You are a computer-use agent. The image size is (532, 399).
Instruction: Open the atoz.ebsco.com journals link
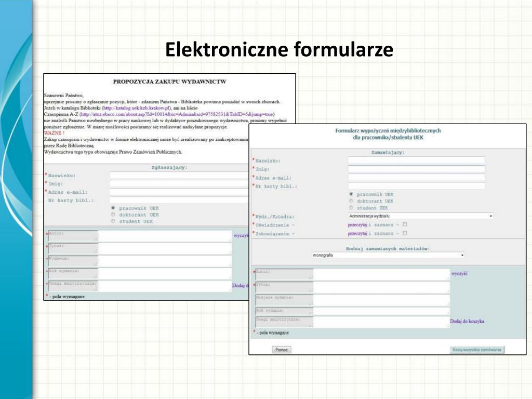pos(177,114)
